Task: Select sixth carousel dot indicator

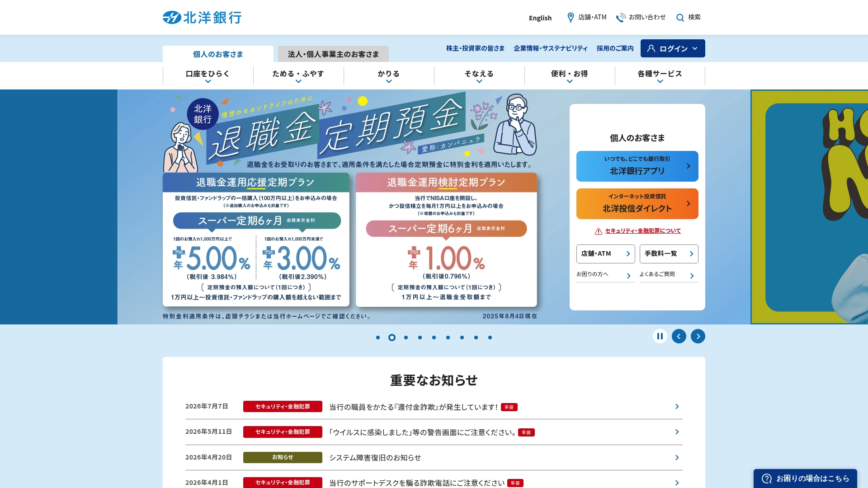Action: [x=448, y=338]
